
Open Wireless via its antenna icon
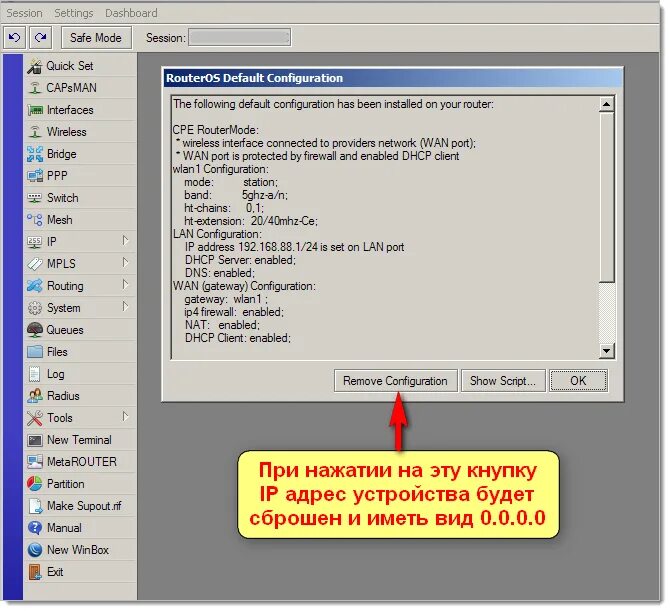point(35,132)
